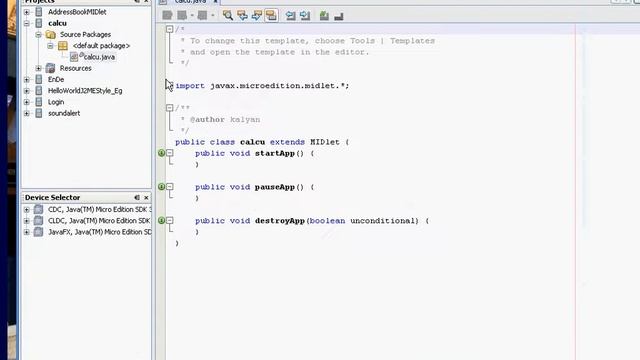Click the green Comment toolbar icon
Viewport: 640px width, 360px height.
(x=324, y=16)
